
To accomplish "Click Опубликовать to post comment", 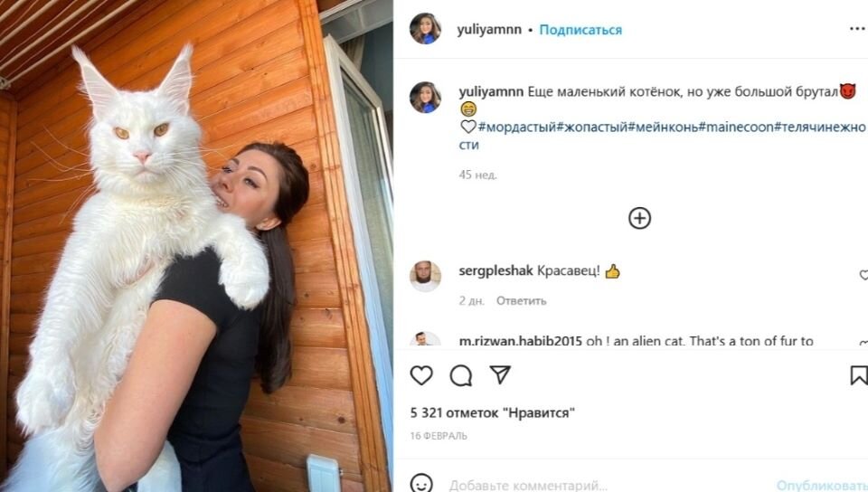I will click(822, 486).
